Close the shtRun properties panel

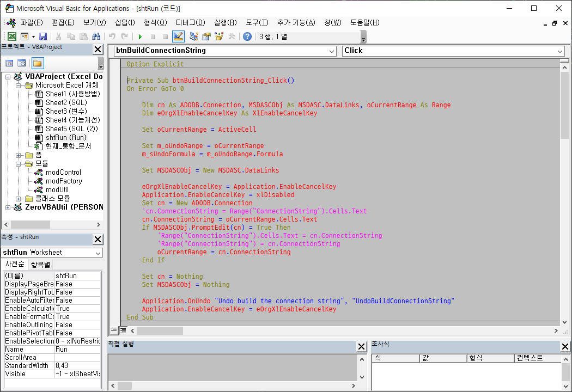[98, 239]
